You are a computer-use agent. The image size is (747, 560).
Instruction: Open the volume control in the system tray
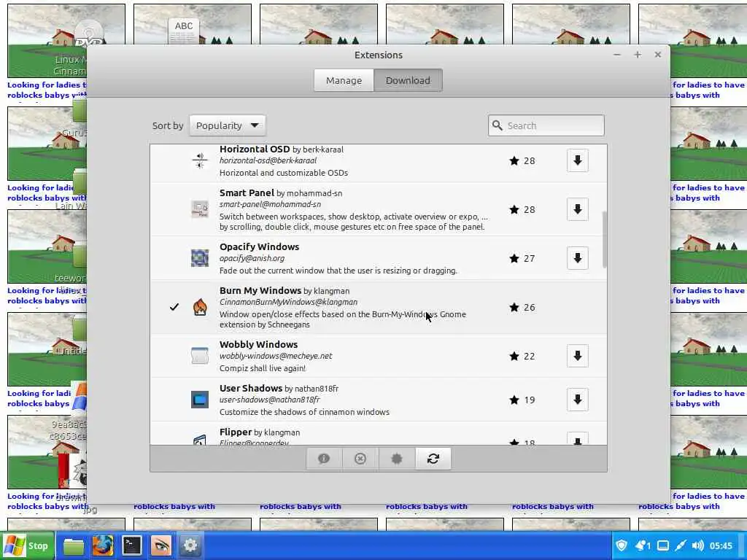[698, 545]
